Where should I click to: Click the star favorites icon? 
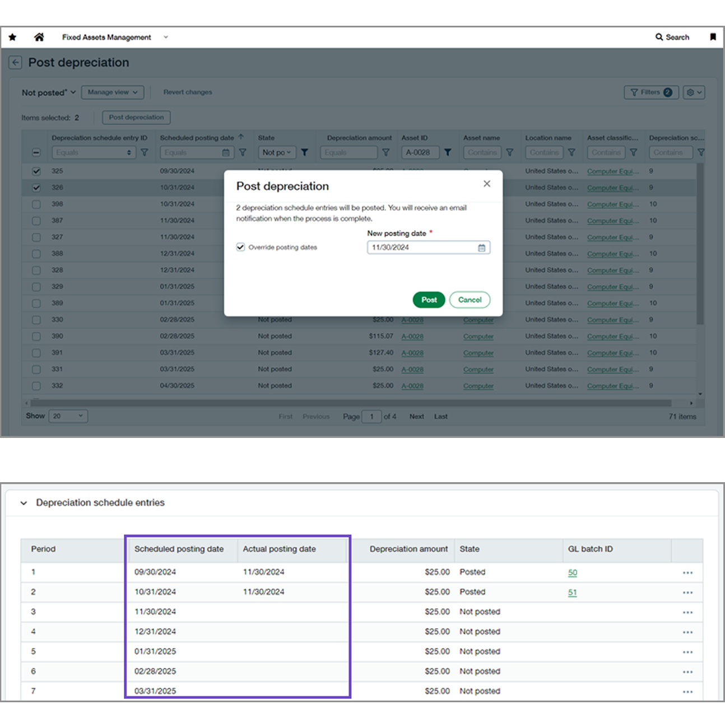(12, 38)
